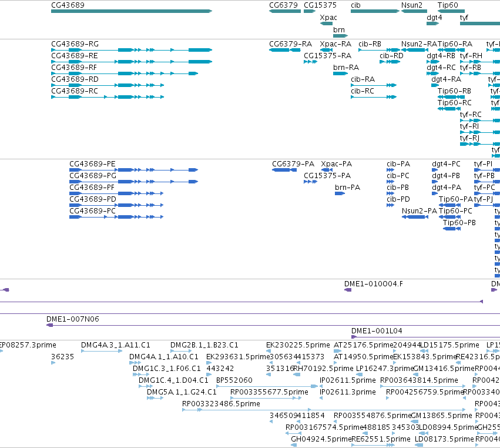This screenshot has height=448, width=500.
Task: Select transcript tyf-RC
Action: click(480, 121)
